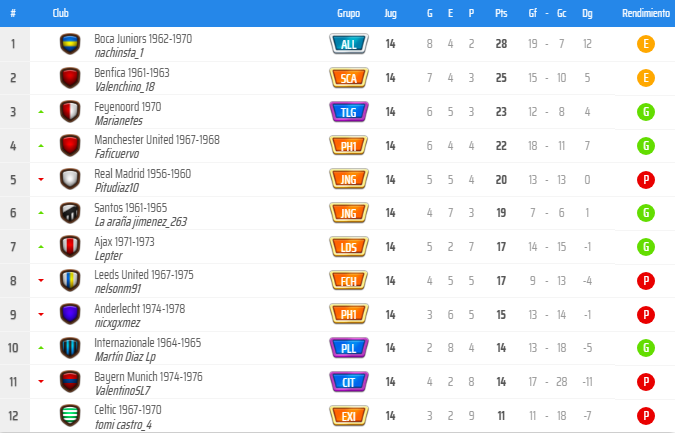Open manager profile nachinsta_1

tap(119, 53)
